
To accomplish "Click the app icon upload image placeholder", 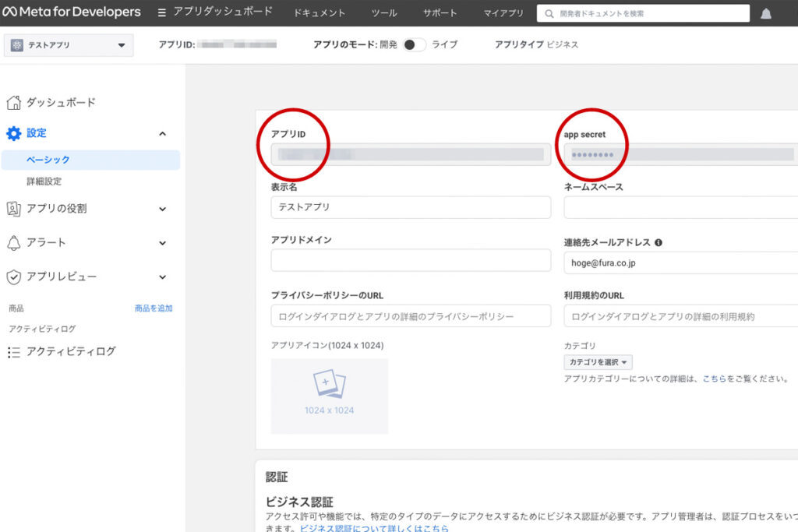I will click(x=330, y=396).
